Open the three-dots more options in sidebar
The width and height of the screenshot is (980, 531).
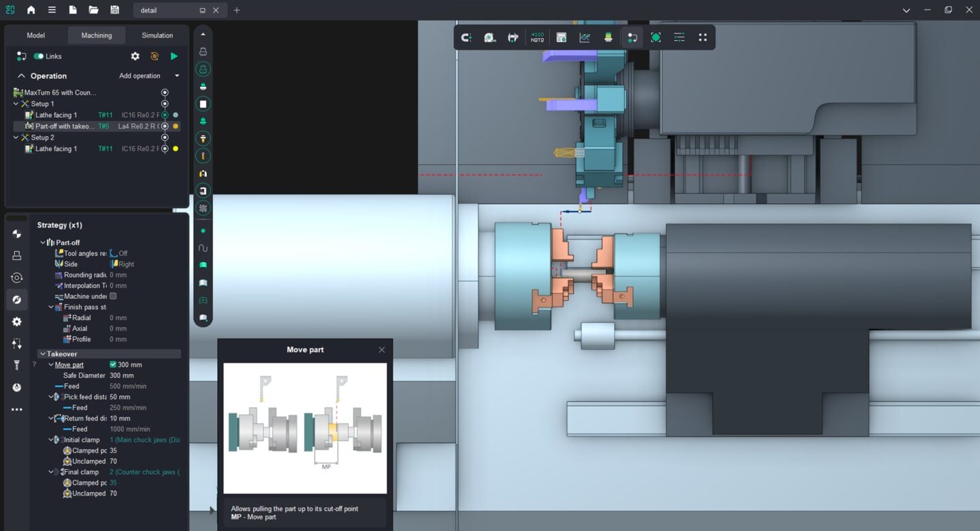coord(17,410)
